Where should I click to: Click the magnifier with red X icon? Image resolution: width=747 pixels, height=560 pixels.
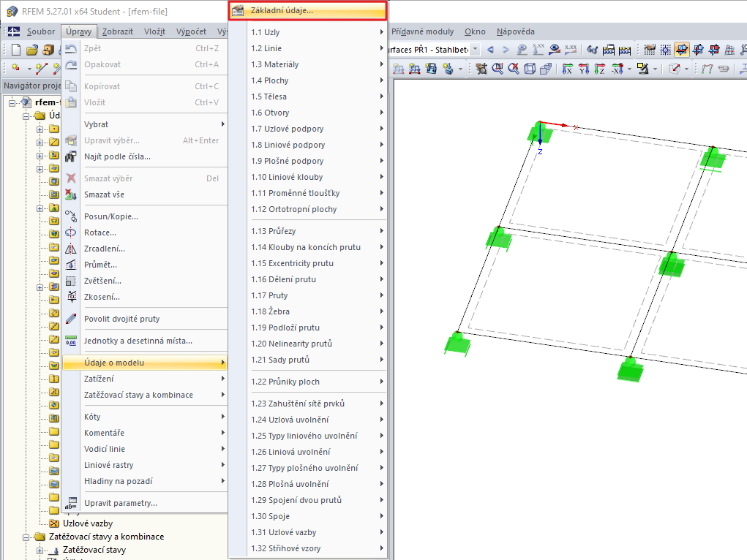tap(513, 69)
